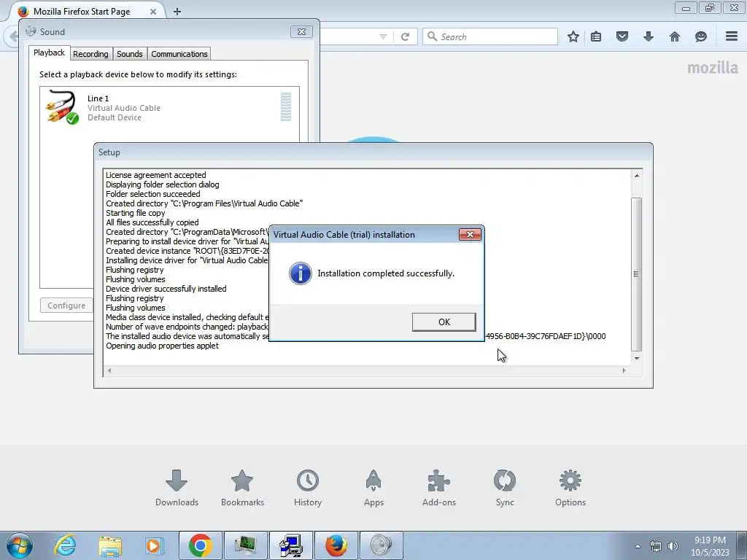Click the Pocket icon in Firefox toolbar
The height and width of the screenshot is (560, 747).
pyautogui.click(x=622, y=36)
